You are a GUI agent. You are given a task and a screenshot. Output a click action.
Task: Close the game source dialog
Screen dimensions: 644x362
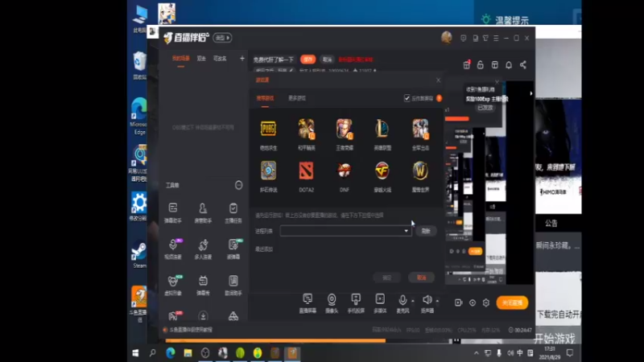click(438, 80)
